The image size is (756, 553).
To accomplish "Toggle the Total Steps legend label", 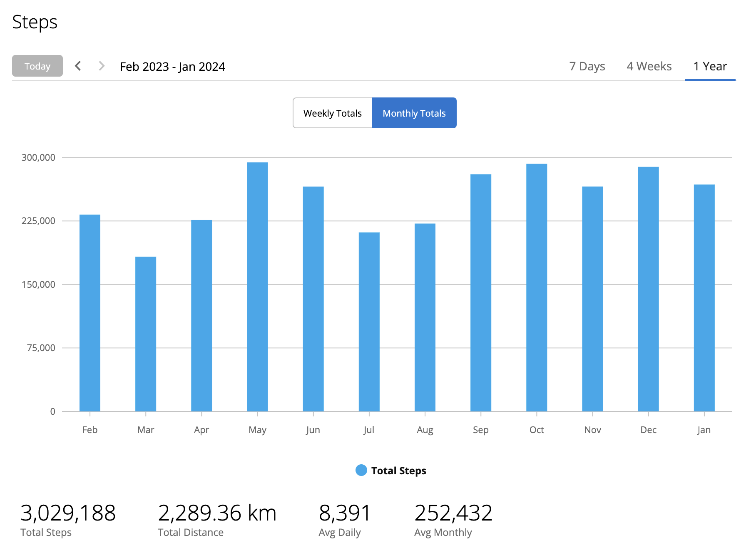I will tap(398, 471).
